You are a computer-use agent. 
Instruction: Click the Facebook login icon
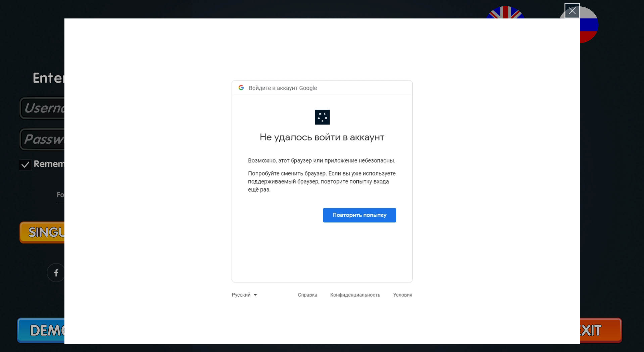pos(56,272)
